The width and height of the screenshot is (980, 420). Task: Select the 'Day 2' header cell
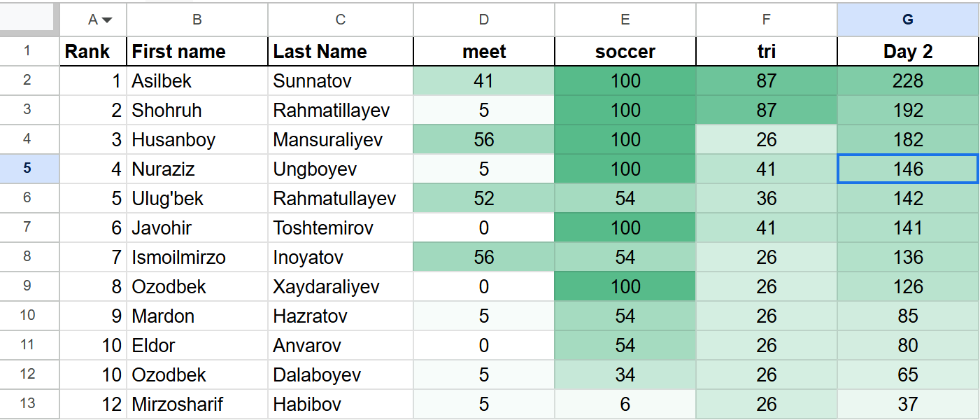click(x=908, y=51)
